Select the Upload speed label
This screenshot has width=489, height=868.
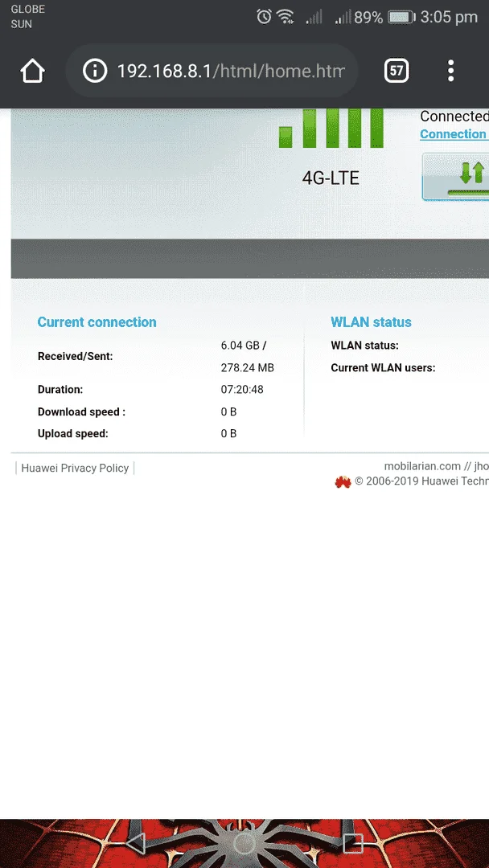click(73, 433)
